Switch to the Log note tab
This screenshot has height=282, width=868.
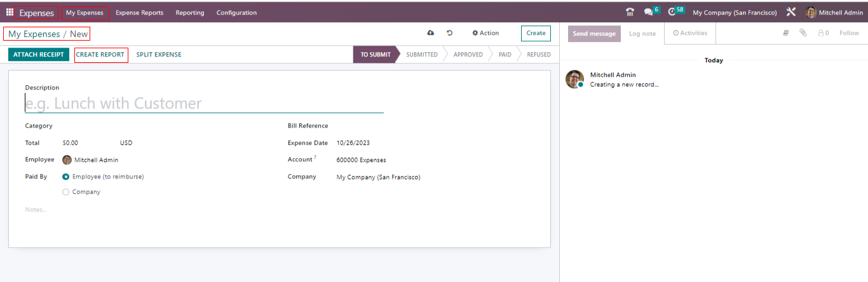642,34
